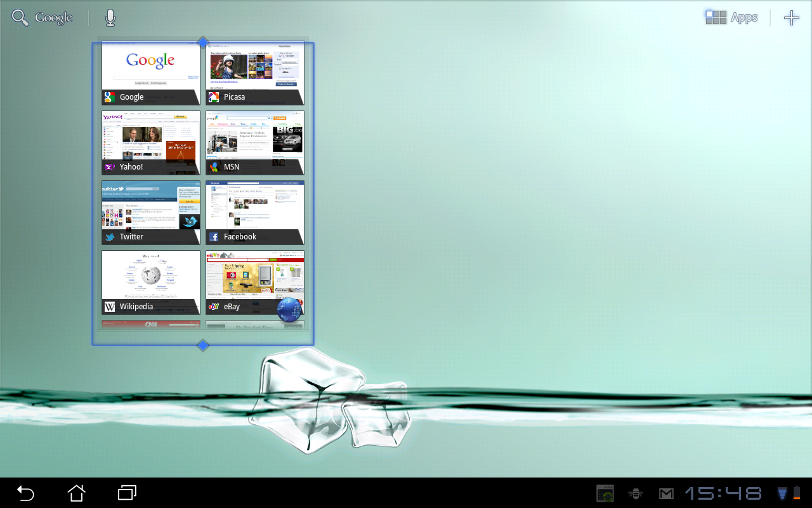Screen dimensions: 812x508
Task: Open the eBay bookmark thumbnail
Action: (255, 283)
